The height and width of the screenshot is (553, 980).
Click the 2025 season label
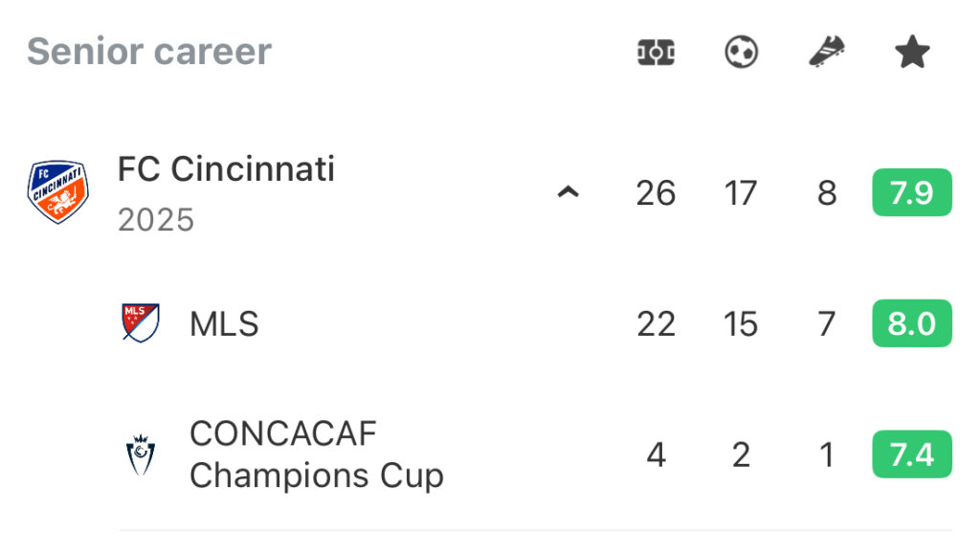tap(156, 220)
